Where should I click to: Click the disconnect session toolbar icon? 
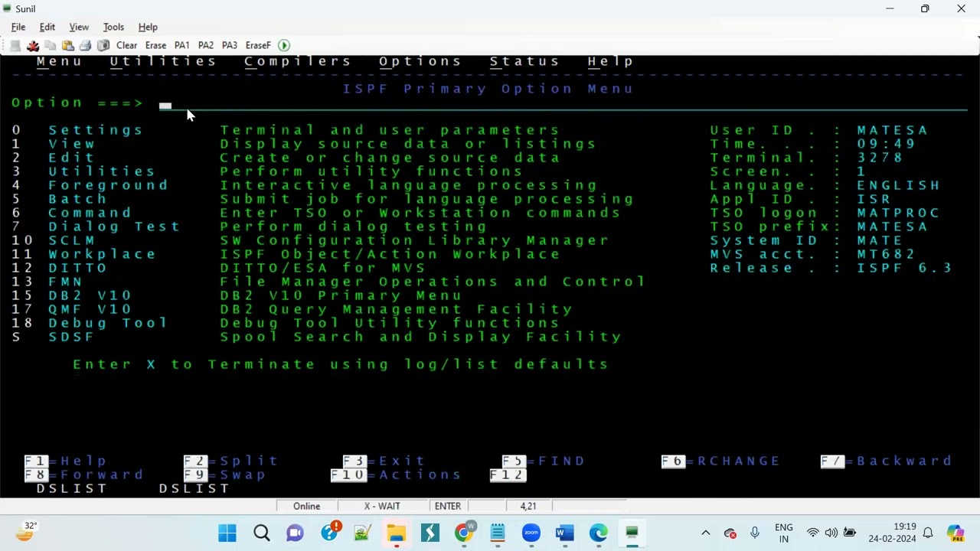[33, 45]
